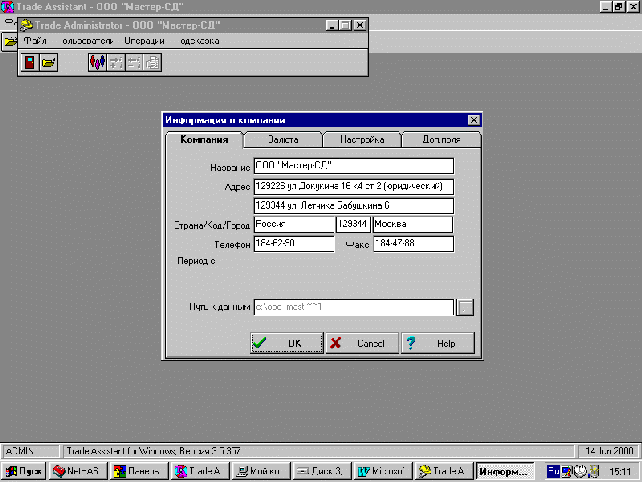643x483 pixels.
Task: Open Help from the dialog
Action: click(438, 343)
